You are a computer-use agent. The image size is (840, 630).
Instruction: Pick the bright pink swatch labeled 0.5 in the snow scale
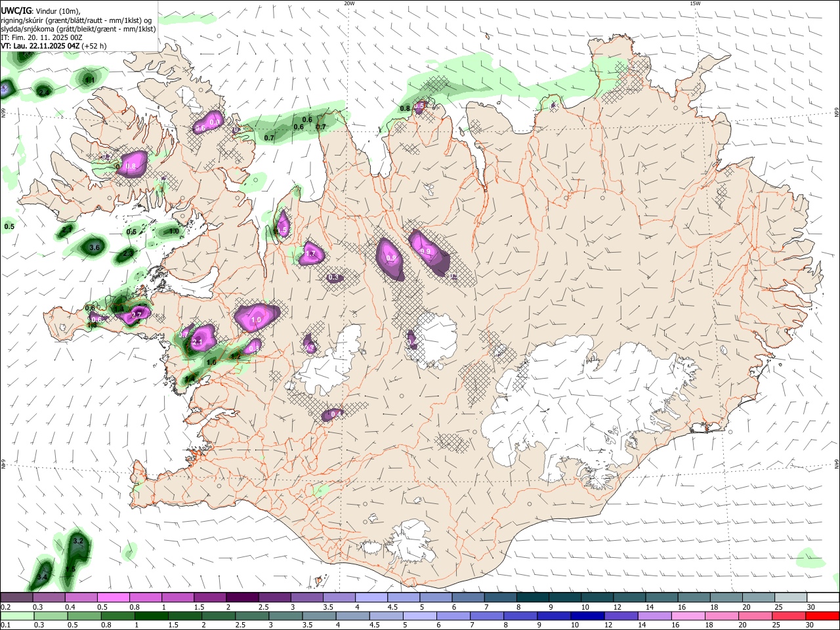click(x=113, y=598)
